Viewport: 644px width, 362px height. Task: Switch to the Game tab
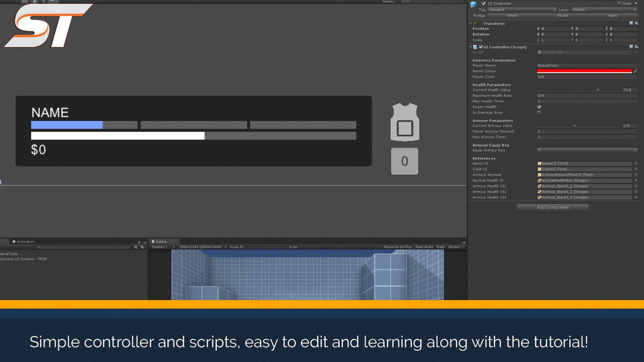tap(160, 242)
